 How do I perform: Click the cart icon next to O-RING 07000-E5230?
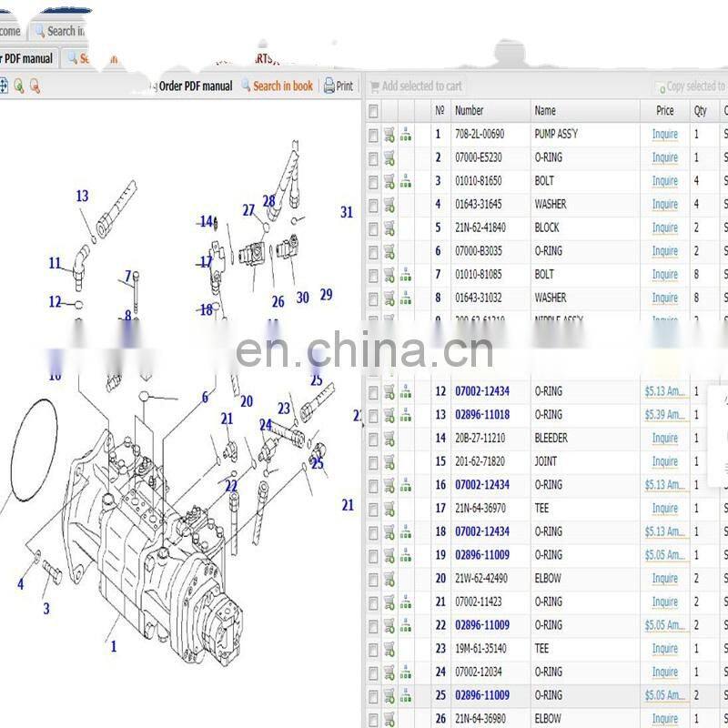(389, 157)
